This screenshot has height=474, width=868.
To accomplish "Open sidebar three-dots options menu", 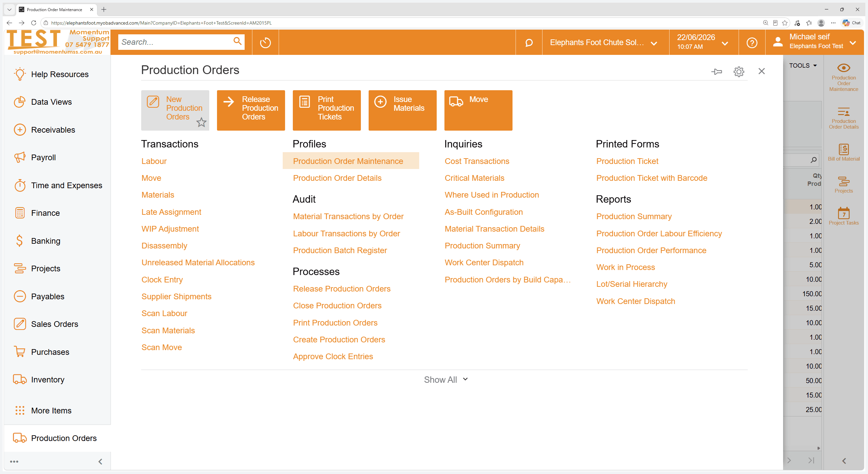I will point(14,462).
